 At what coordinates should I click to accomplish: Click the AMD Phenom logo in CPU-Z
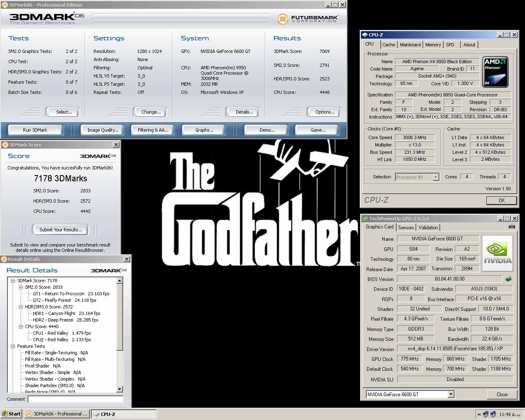[495, 72]
